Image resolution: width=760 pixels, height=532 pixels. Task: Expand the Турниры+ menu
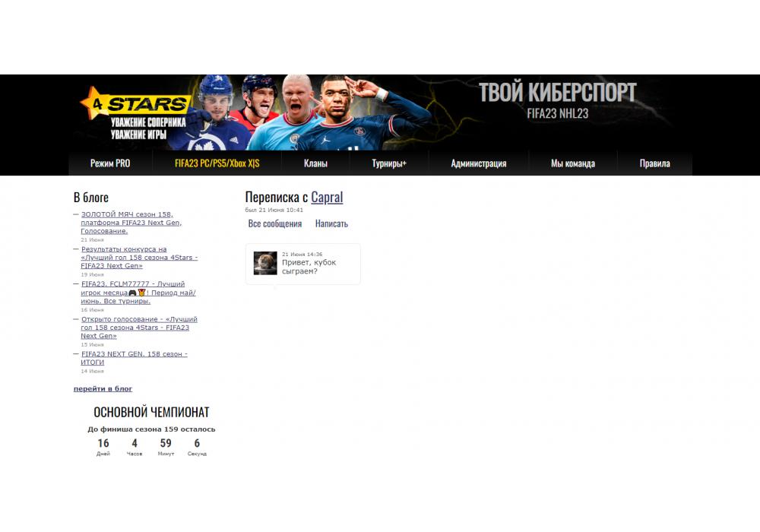tap(389, 163)
